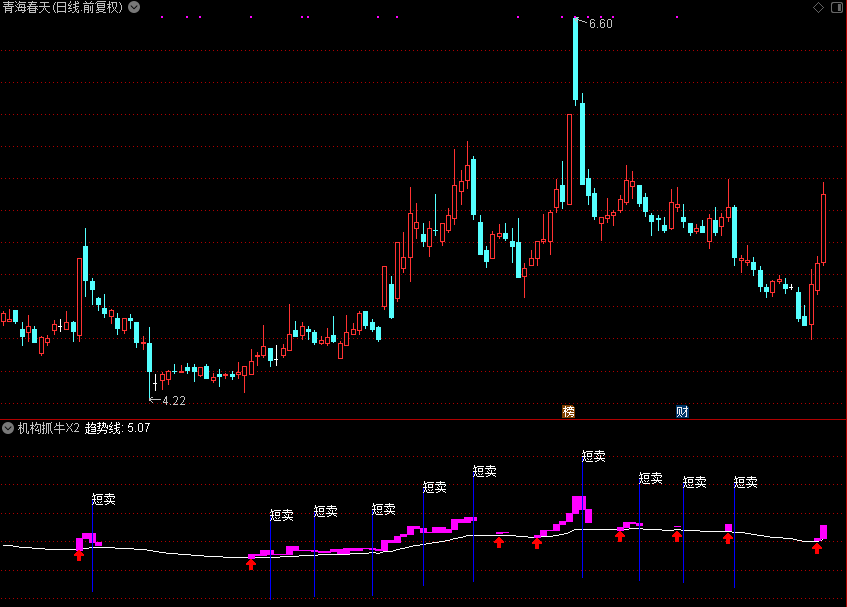Click the 趋势线: 5.07 value
Viewport: 847px width, 607px height.
click(117, 428)
